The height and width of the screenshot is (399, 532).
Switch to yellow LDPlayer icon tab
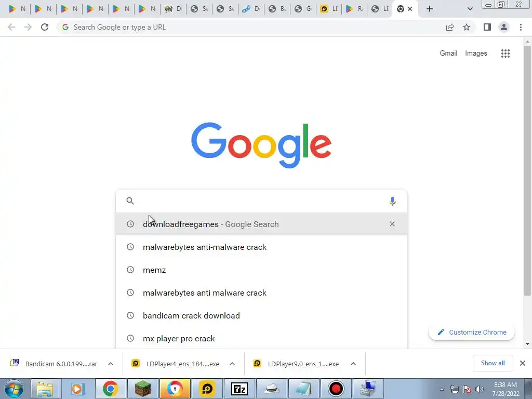pos(329,9)
